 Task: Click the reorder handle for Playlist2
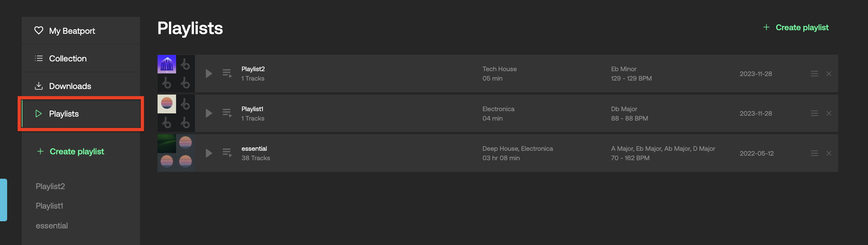(x=814, y=73)
